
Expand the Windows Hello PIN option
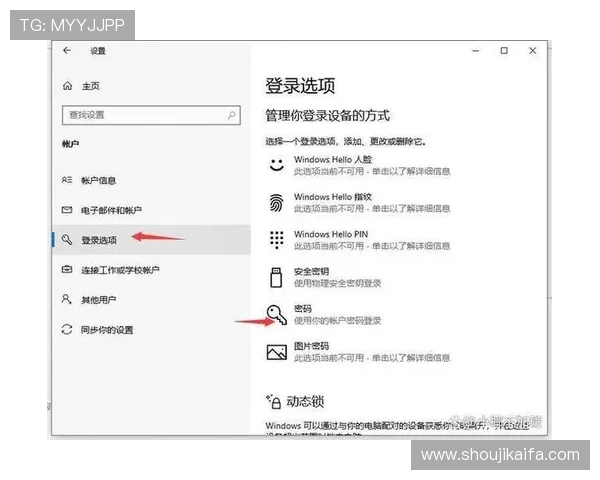click(x=359, y=240)
